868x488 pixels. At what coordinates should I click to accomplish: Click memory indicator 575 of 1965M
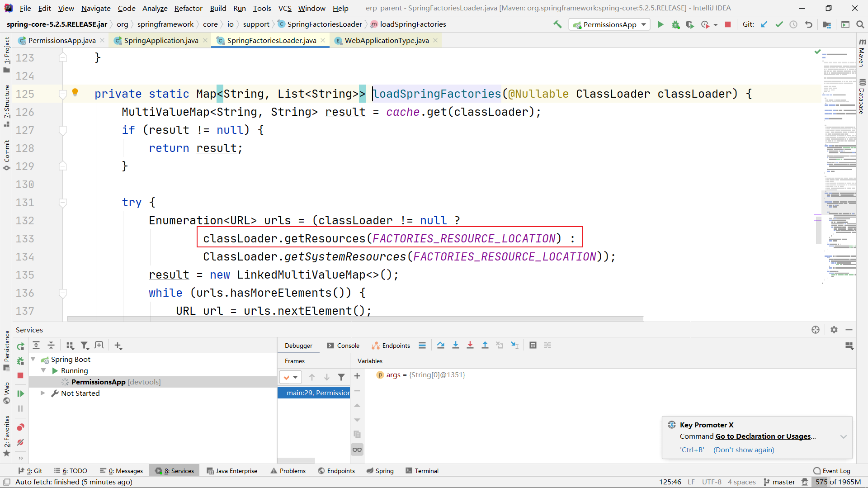[x=838, y=482]
